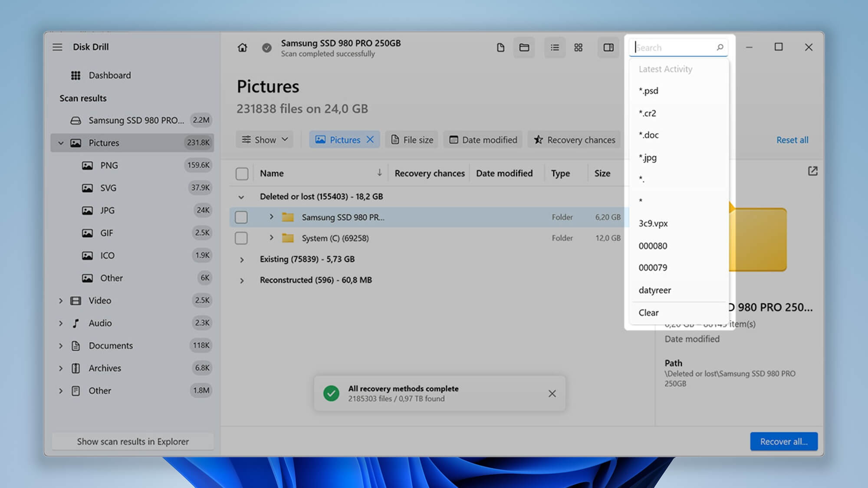Expand the Documents category
The width and height of the screenshot is (868, 488).
(61, 346)
